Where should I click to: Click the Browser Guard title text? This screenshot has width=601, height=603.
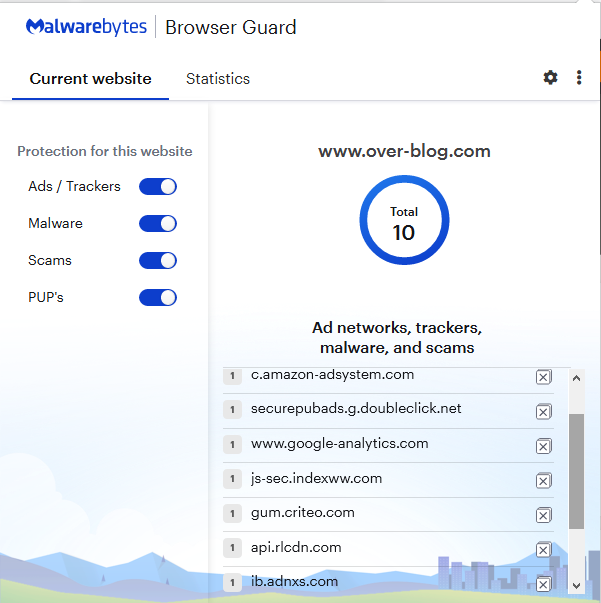231,27
